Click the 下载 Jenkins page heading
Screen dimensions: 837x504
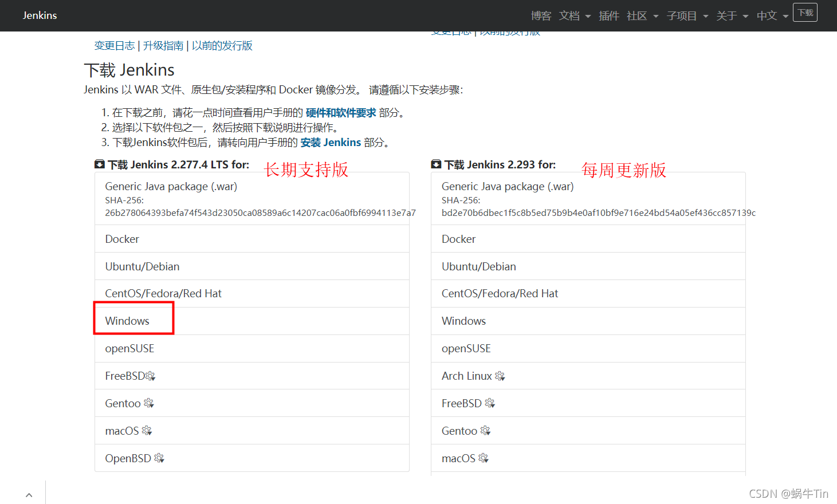[x=129, y=70]
